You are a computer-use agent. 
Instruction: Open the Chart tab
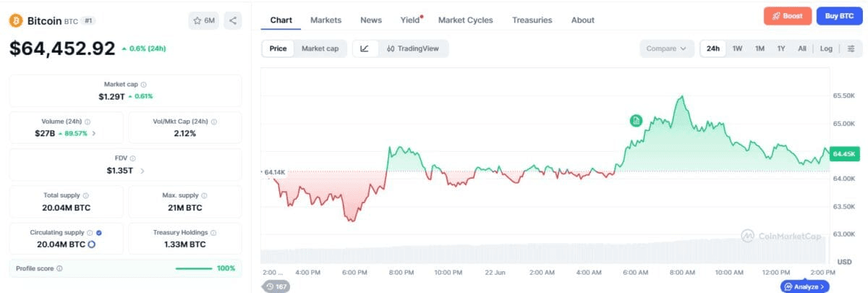281,20
